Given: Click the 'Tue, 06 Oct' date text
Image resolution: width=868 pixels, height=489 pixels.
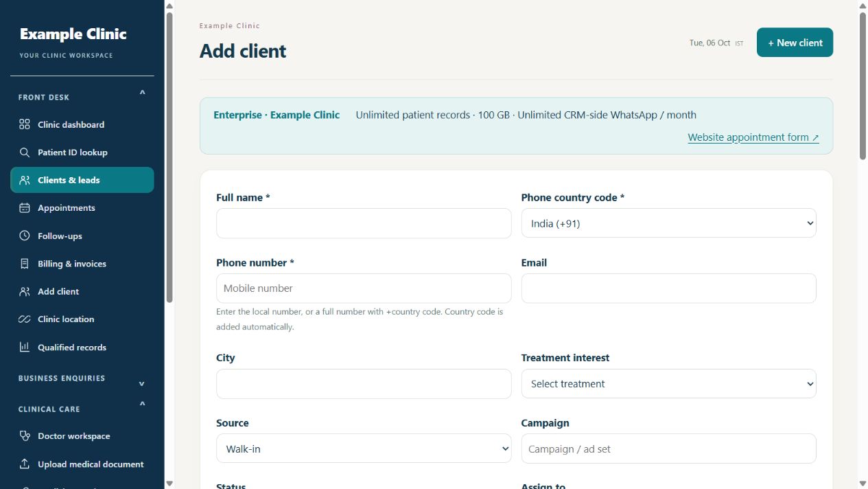Looking at the screenshot, I should [709, 43].
